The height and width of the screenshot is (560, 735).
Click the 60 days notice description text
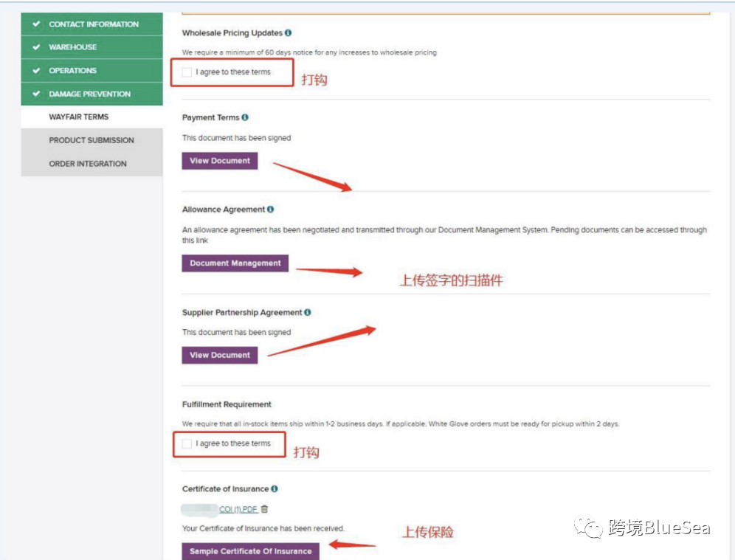[x=309, y=52]
